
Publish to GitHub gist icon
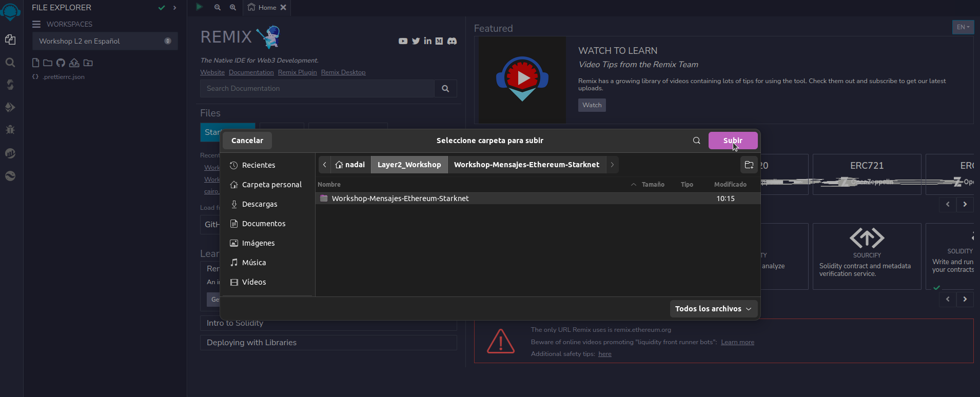61,63
